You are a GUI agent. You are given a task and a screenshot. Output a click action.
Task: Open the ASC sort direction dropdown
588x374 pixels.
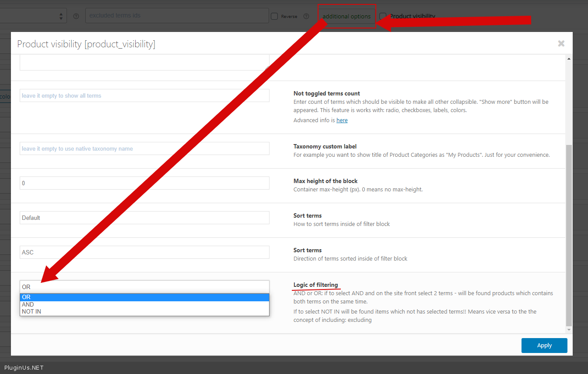point(144,252)
